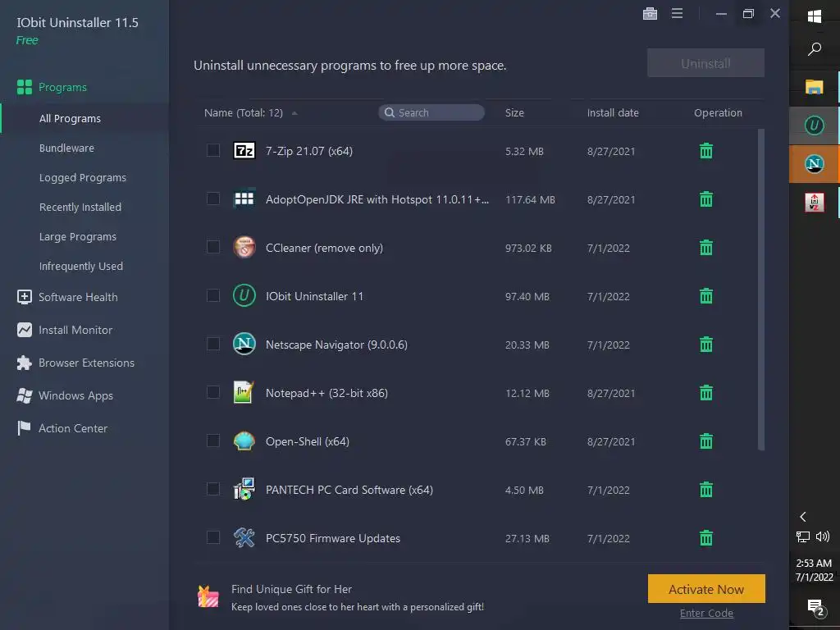
Task: Click the trash icon for IObit Uninstaller 11
Action: (x=706, y=295)
